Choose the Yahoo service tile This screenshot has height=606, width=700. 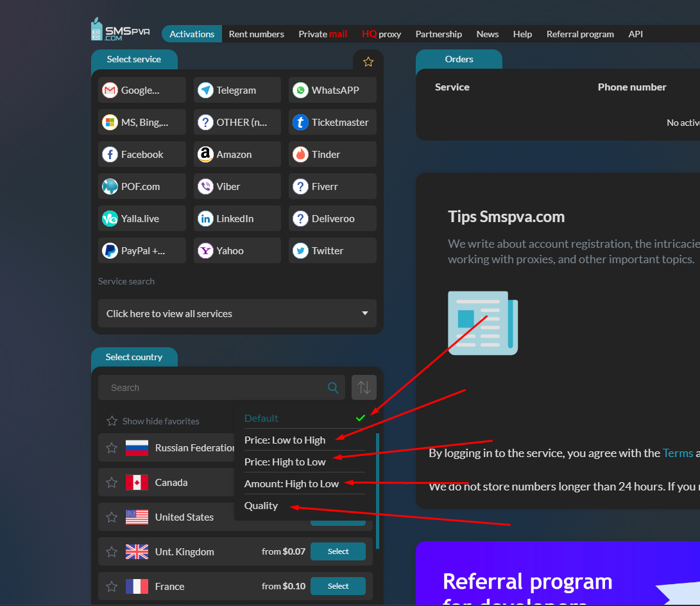click(x=237, y=251)
